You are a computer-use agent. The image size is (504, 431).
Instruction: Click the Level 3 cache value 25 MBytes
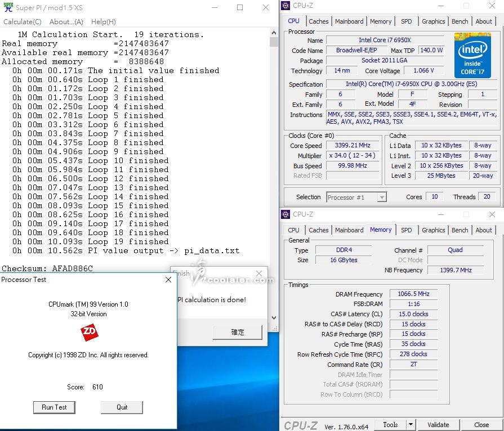441,176
